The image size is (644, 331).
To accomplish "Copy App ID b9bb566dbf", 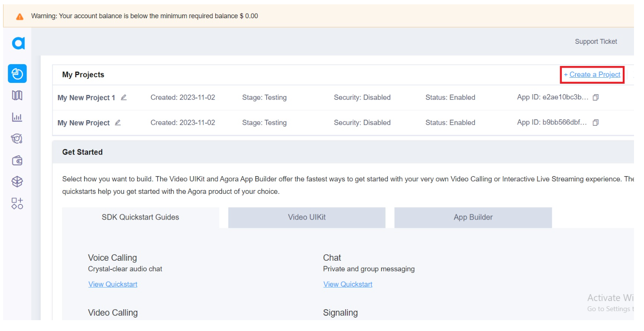I will tap(596, 123).
